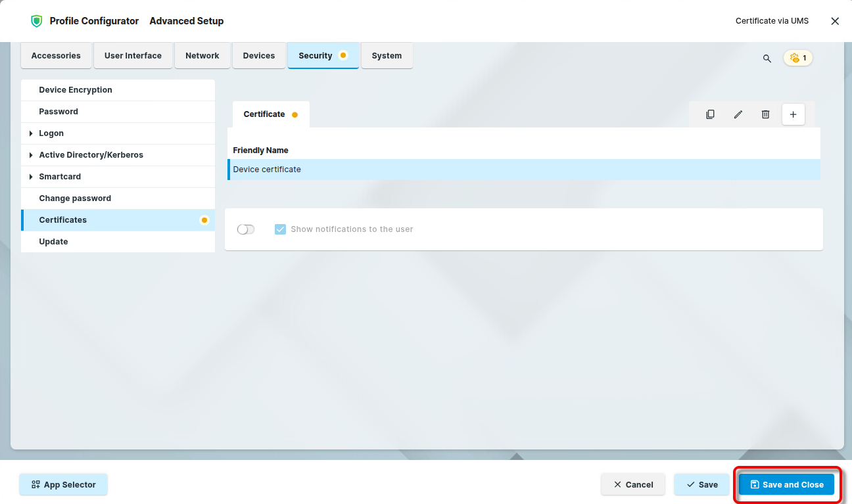Screen dimensions: 852x504
Task: Click the Cancel button
Action: pyautogui.click(x=633, y=484)
